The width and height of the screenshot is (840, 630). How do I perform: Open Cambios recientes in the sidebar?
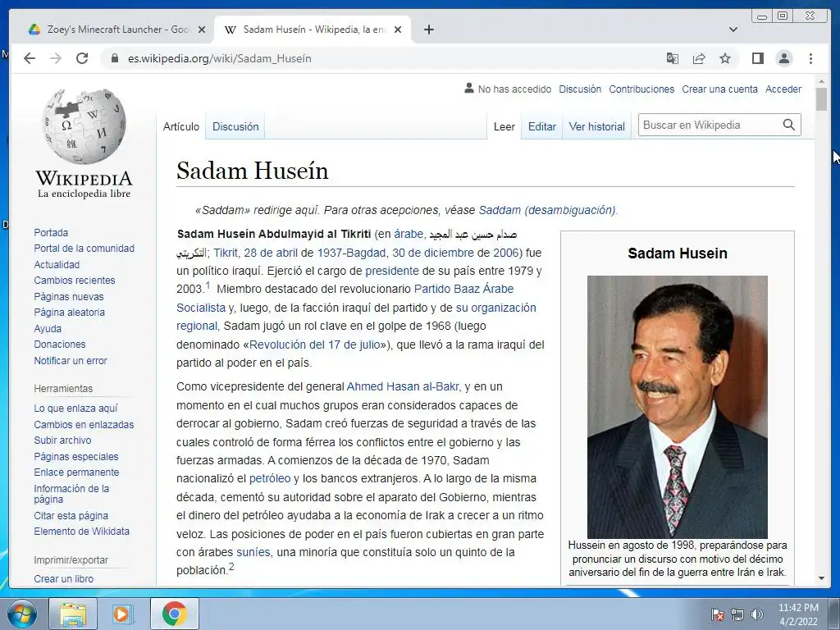[x=75, y=281]
